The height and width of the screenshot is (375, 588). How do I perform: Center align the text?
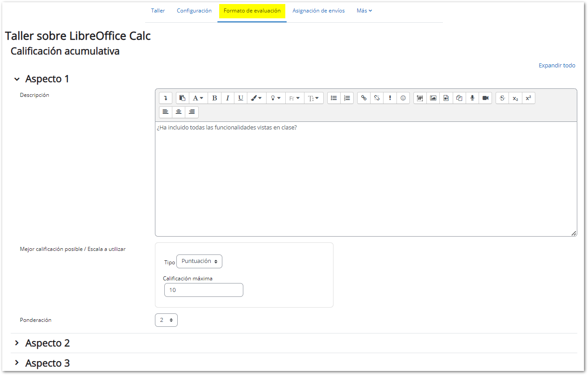coord(179,112)
